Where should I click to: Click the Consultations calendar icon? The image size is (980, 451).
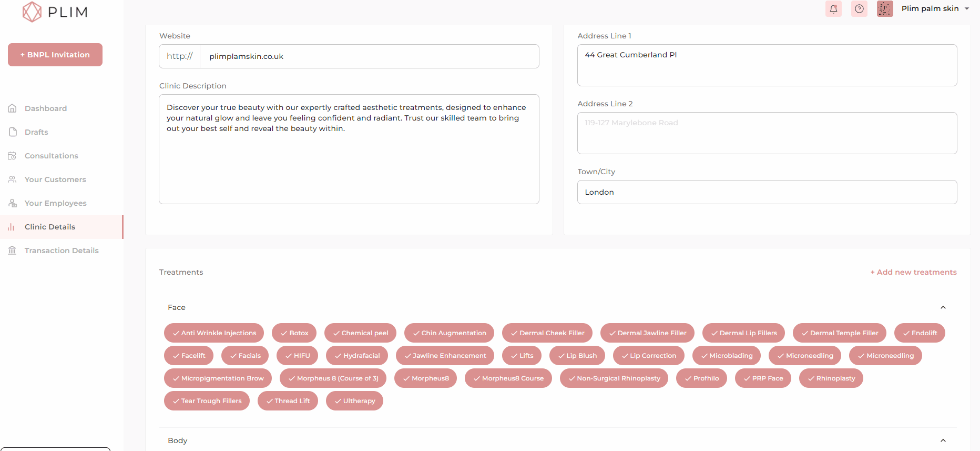coord(13,156)
